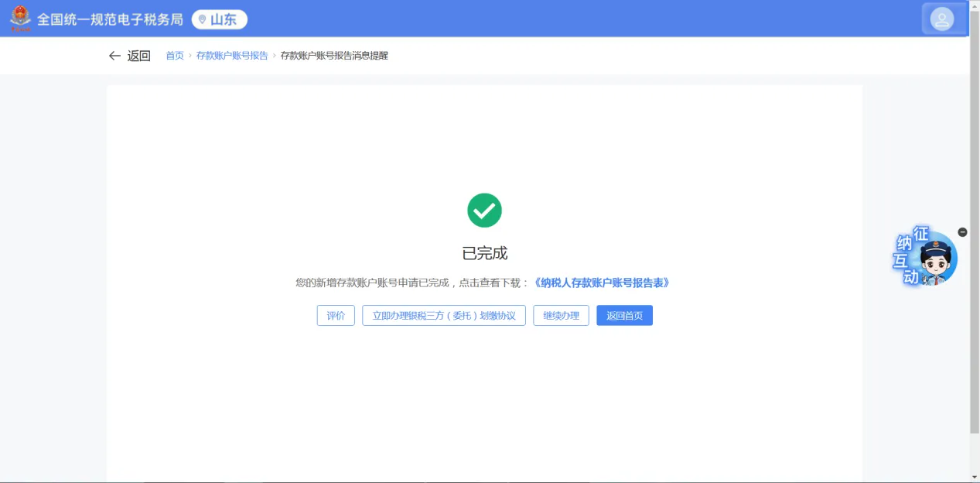Click 立即办理银税三方（委托）划缴协议 button
980x483 pixels.
tap(444, 316)
